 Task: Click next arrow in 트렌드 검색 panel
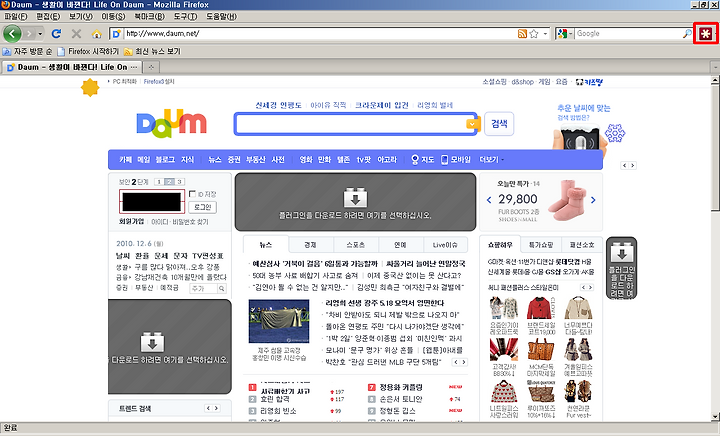(216, 408)
